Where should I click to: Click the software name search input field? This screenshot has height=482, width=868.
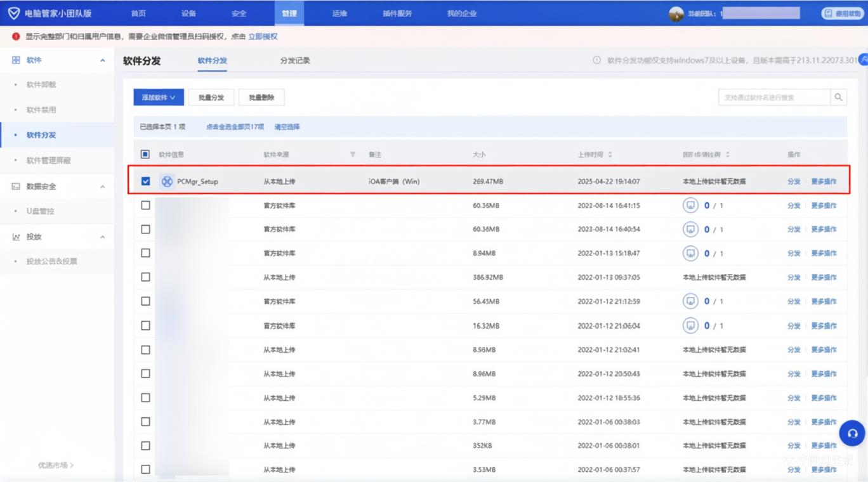(774, 98)
